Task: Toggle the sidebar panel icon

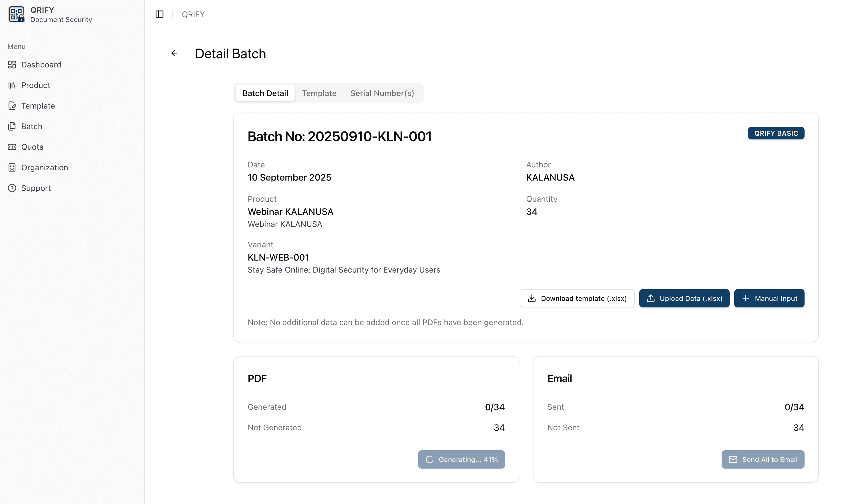Action: [x=159, y=14]
